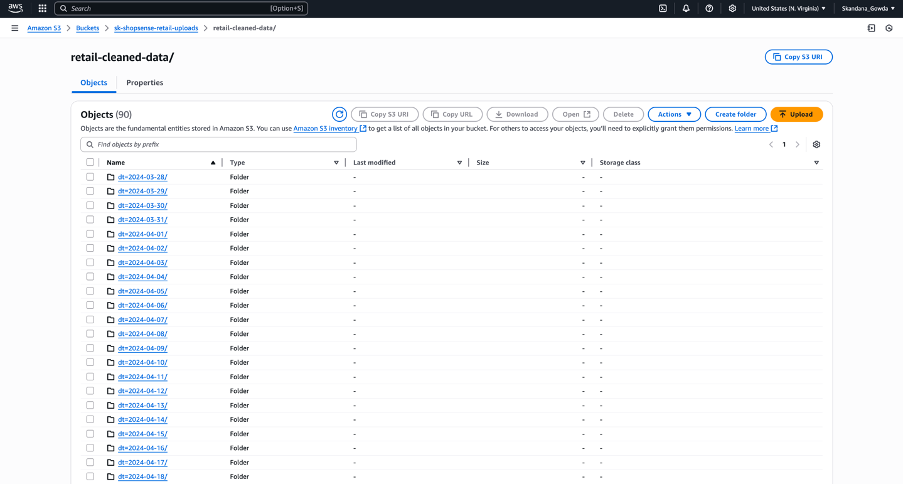
Task: Open the clock icon at far right
Action: click(889, 28)
